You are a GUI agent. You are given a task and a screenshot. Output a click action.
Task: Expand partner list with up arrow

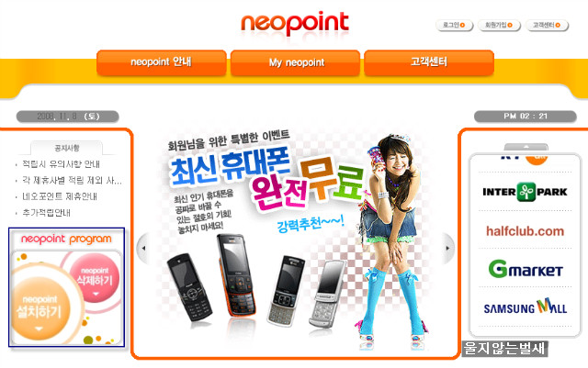pyautogui.click(x=526, y=147)
